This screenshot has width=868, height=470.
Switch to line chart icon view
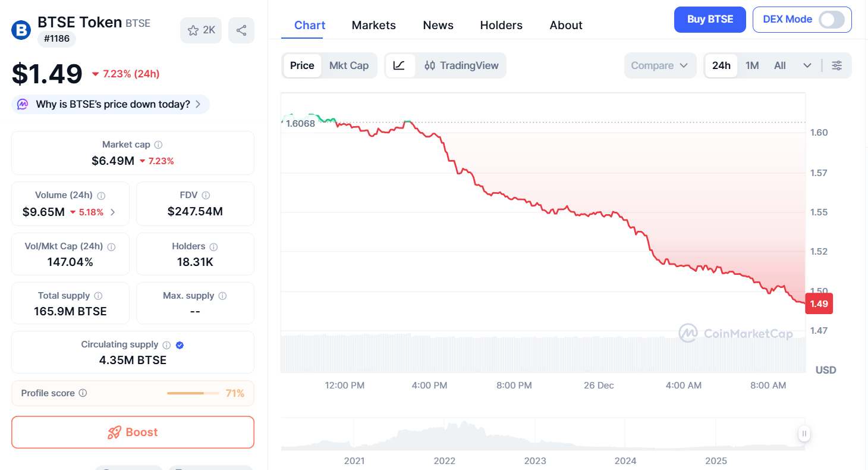[400, 65]
